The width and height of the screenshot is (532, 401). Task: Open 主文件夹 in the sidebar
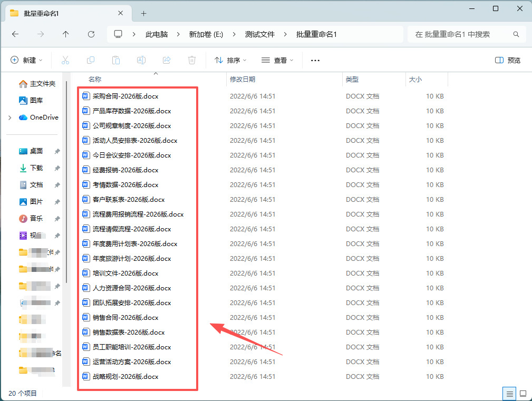tap(37, 84)
